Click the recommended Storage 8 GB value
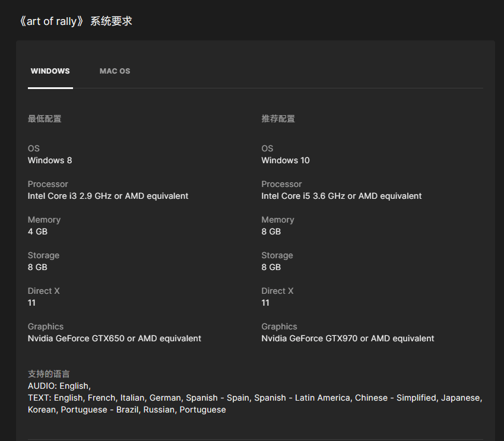This screenshot has height=441, width=504. click(x=271, y=267)
